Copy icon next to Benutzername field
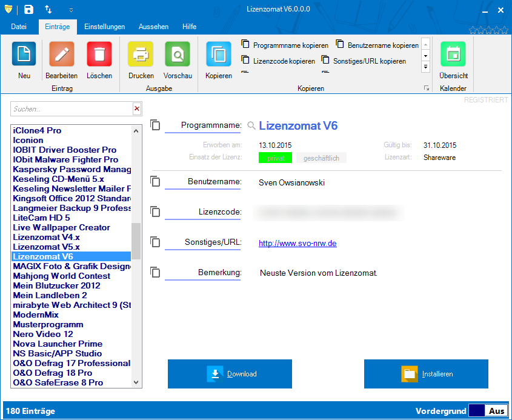 pyautogui.click(x=155, y=181)
